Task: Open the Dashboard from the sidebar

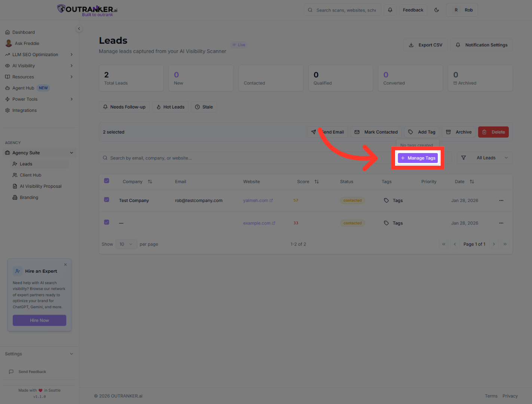Action: (x=24, y=32)
